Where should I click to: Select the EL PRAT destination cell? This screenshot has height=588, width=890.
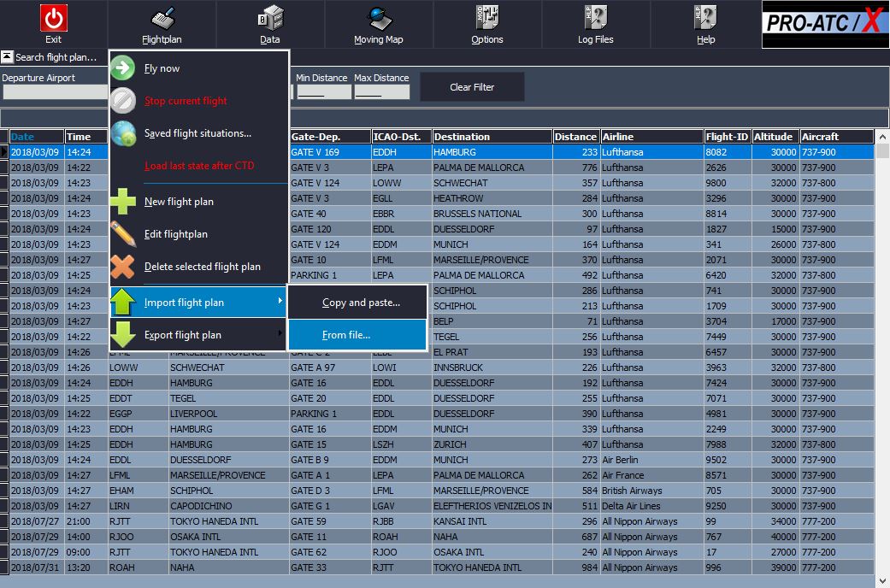click(492, 352)
